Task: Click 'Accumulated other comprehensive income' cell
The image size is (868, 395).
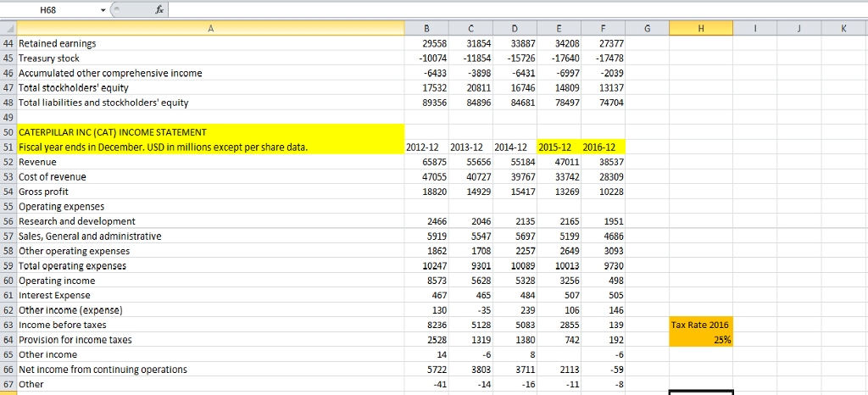Action: pyautogui.click(x=210, y=73)
